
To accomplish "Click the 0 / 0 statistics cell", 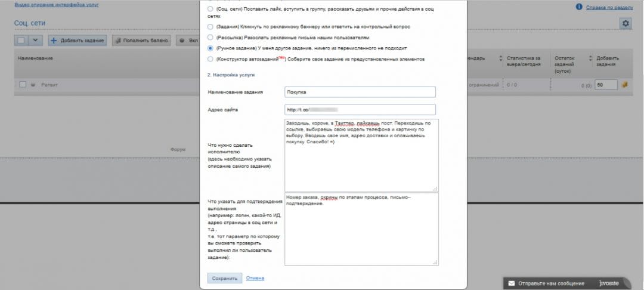I will [x=512, y=85].
